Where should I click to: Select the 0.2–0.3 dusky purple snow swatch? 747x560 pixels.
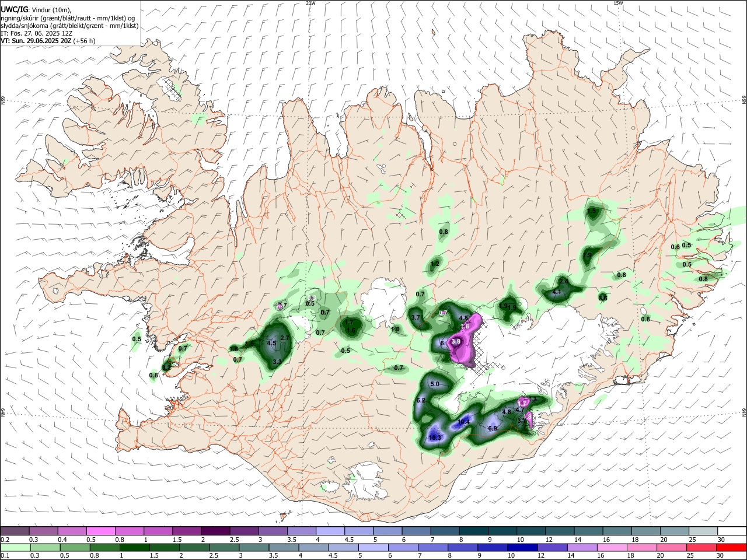click(15, 531)
